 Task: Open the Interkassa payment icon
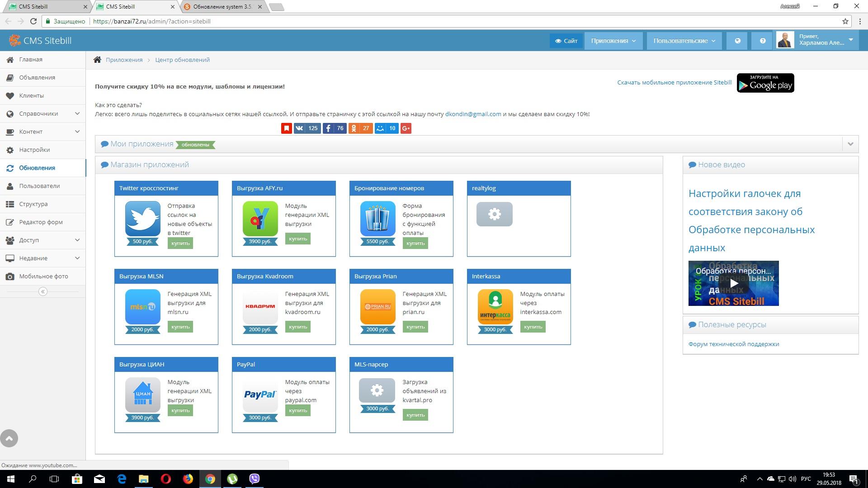[495, 307]
